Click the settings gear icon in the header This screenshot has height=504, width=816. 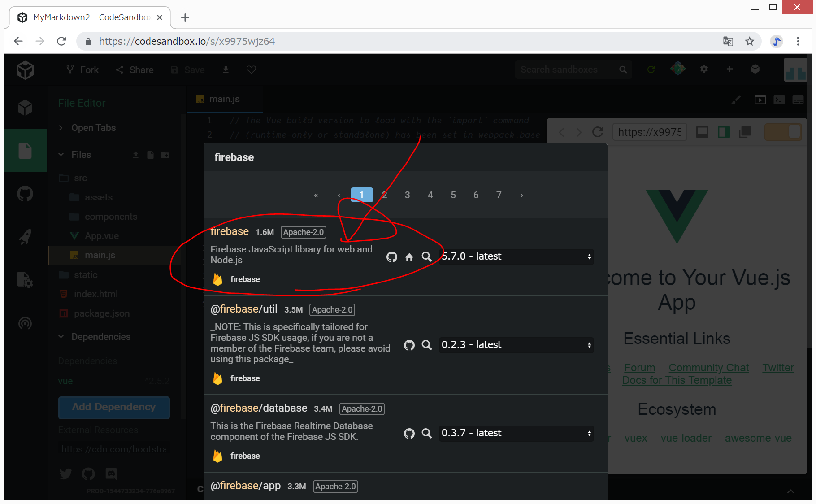pos(704,69)
